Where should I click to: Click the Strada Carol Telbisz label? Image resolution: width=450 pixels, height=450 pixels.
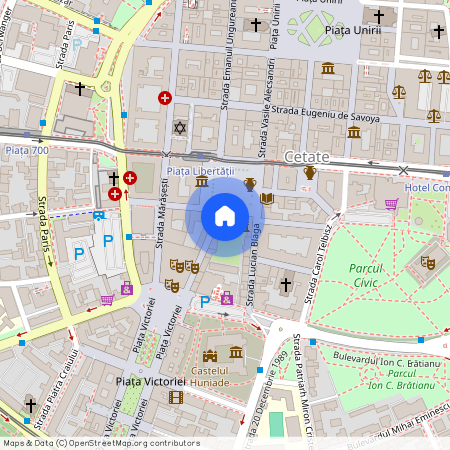pyautogui.click(x=318, y=264)
